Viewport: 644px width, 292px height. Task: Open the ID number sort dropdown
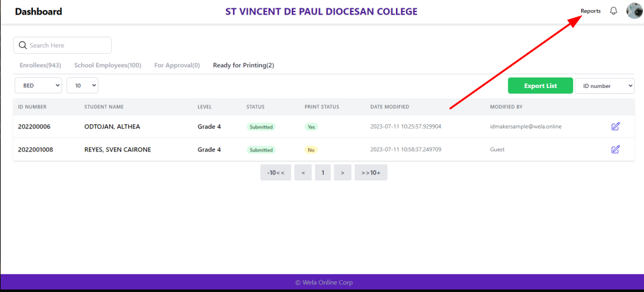tap(605, 86)
